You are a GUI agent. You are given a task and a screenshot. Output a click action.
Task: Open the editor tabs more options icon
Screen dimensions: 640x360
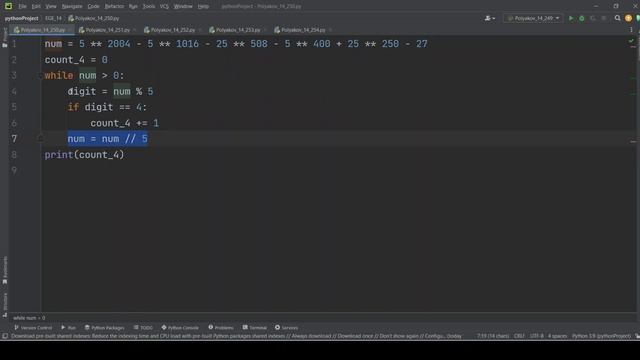click(631, 30)
